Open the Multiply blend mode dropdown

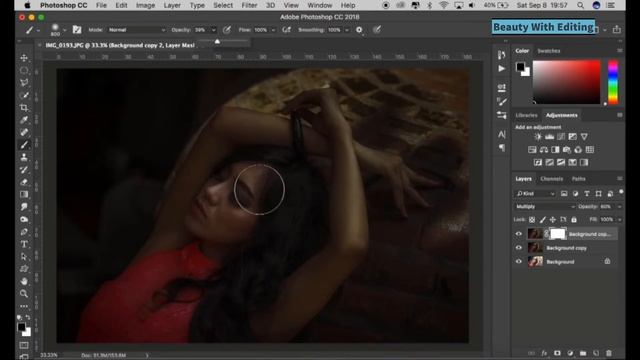544,207
